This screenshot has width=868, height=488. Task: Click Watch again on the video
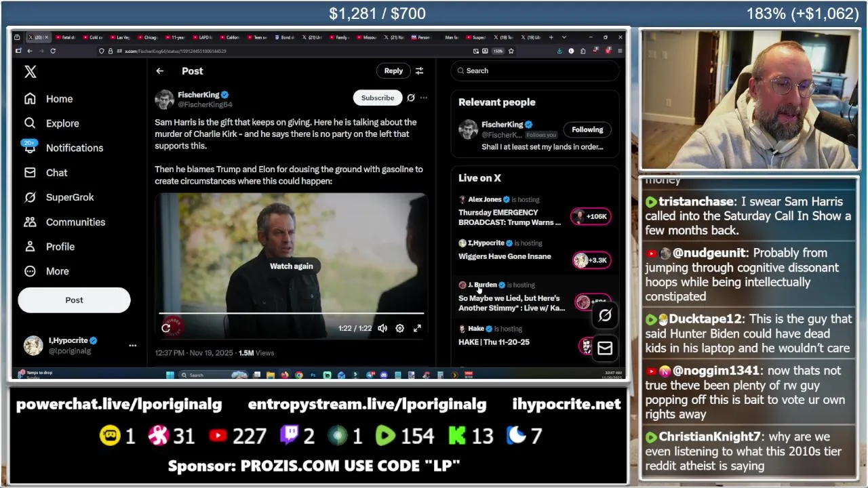click(292, 266)
